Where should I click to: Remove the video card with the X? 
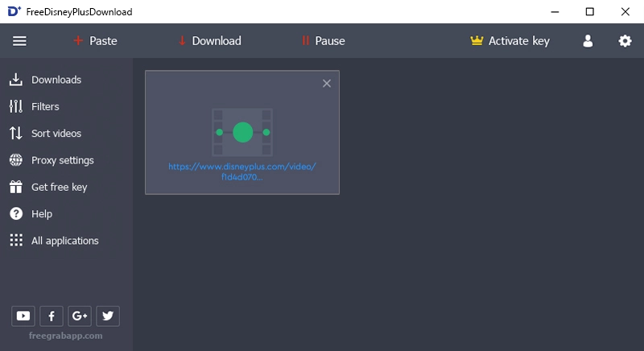[x=327, y=84]
